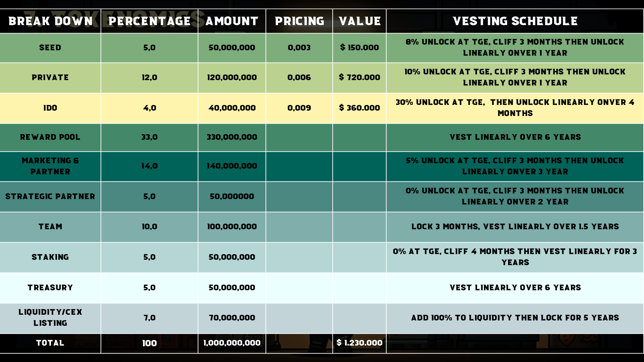
Task: Click the PERCENTAGE column header
Action: click(150, 21)
